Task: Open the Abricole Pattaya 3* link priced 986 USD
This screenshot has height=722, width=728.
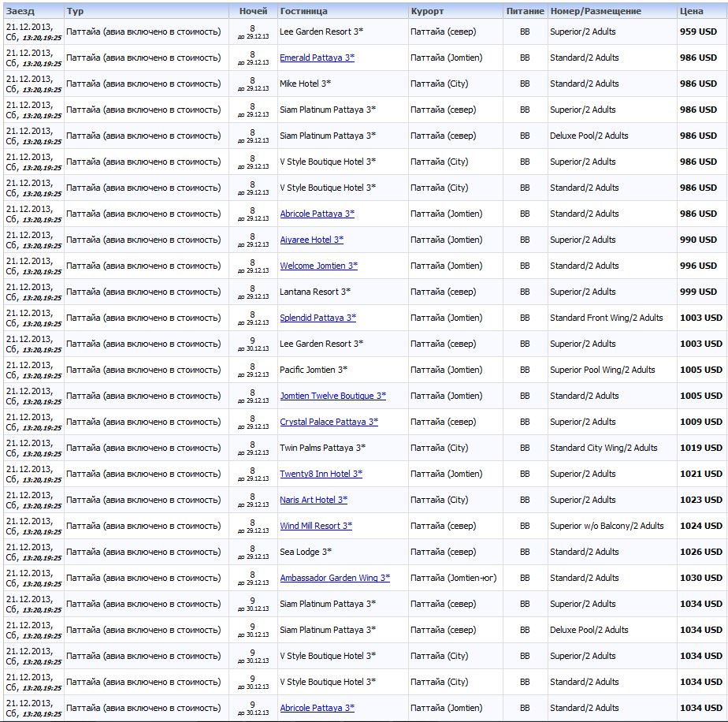Action: (317, 214)
